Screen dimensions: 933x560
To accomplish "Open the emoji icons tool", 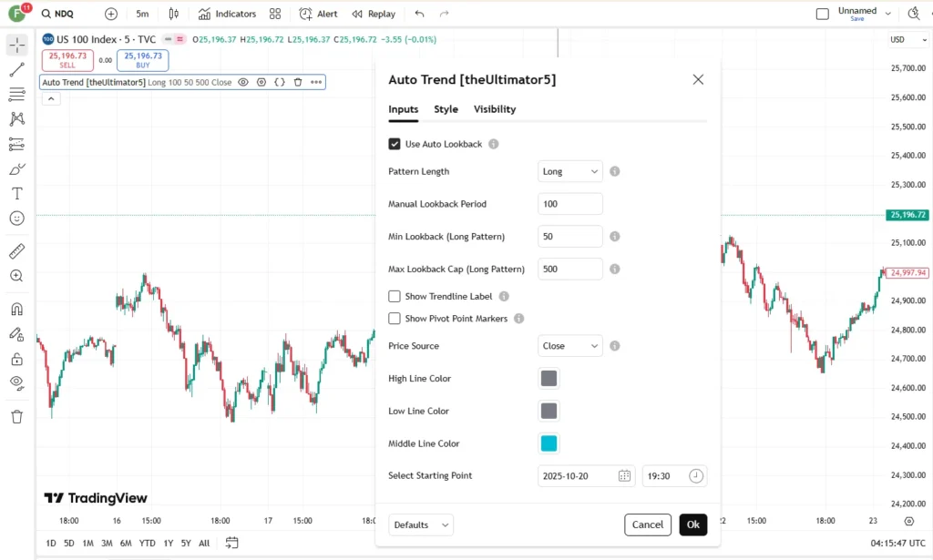I will 16,219.
